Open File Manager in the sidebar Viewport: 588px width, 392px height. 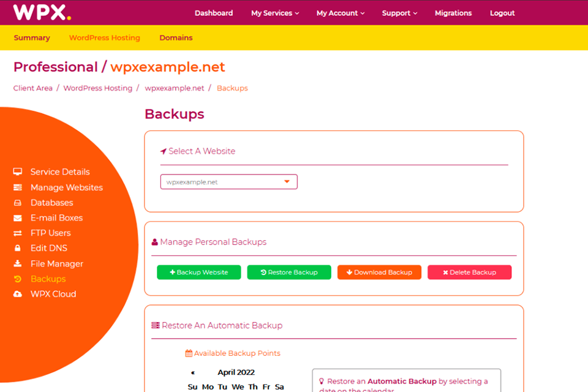coord(57,264)
